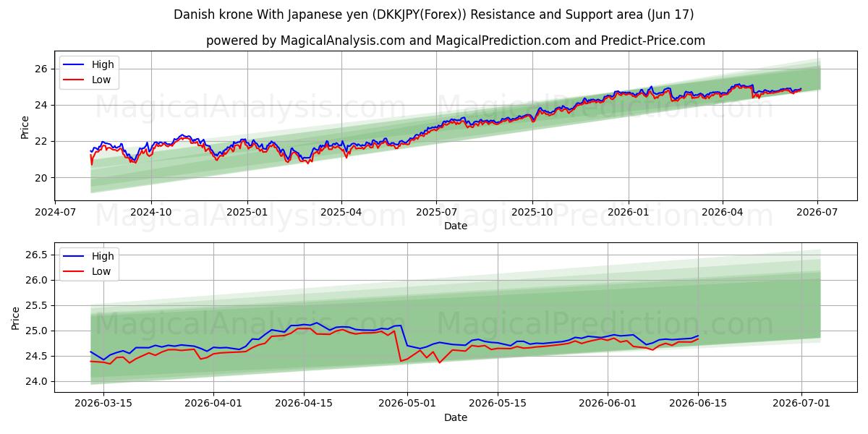Click the 2025-04 tick label
The width and height of the screenshot is (868, 434).
pyautogui.click(x=341, y=213)
